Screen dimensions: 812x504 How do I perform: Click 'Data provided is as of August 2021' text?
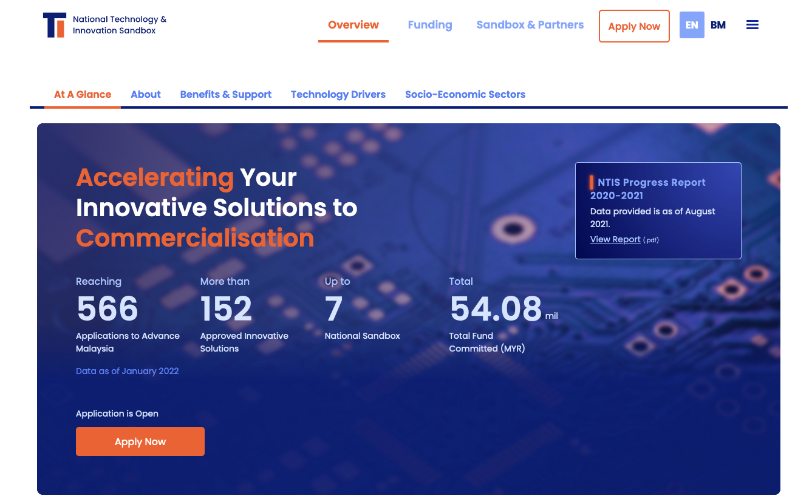tap(653, 217)
